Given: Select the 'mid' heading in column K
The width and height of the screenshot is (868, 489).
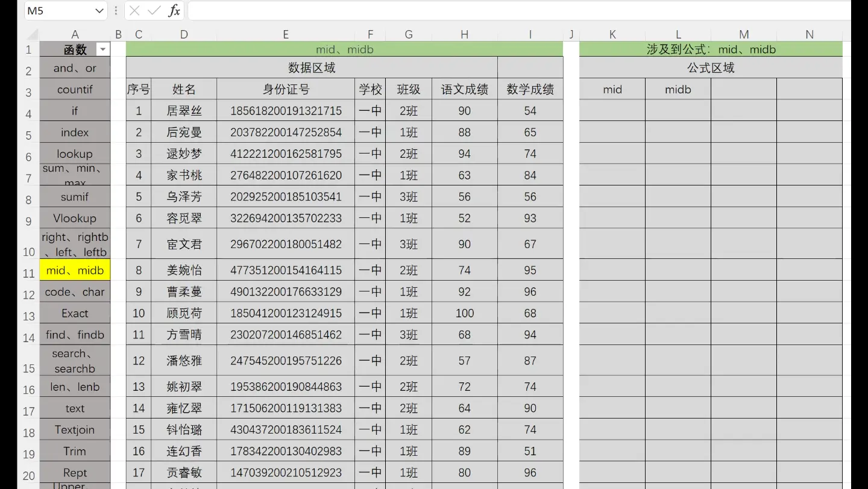Looking at the screenshot, I should point(612,89).
